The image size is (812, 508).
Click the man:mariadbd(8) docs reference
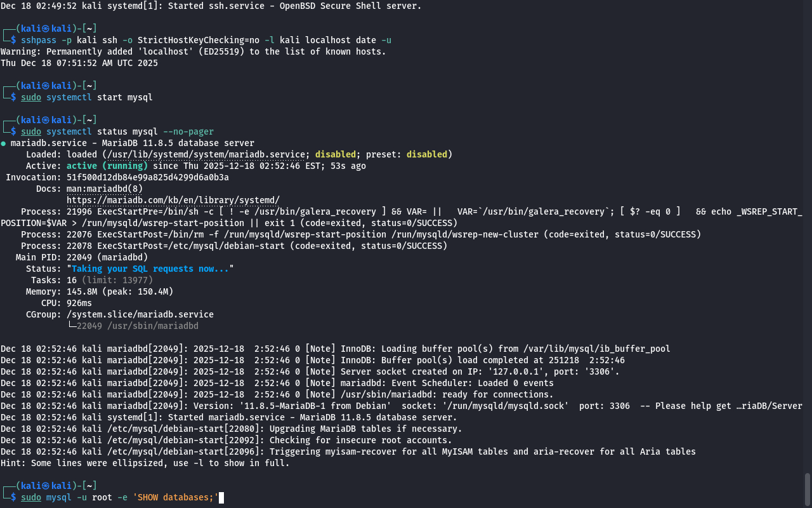point(104,189)
